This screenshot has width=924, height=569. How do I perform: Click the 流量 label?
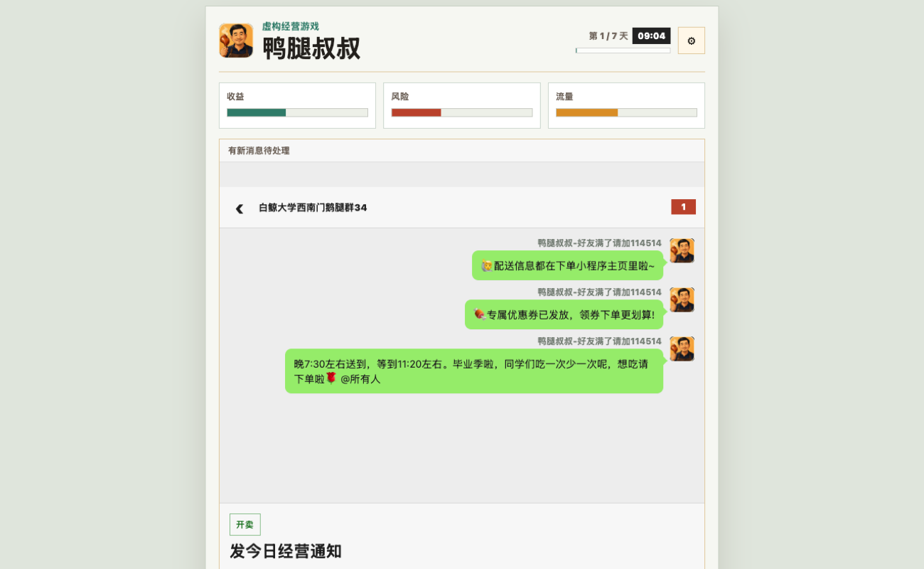pos(564,96)
